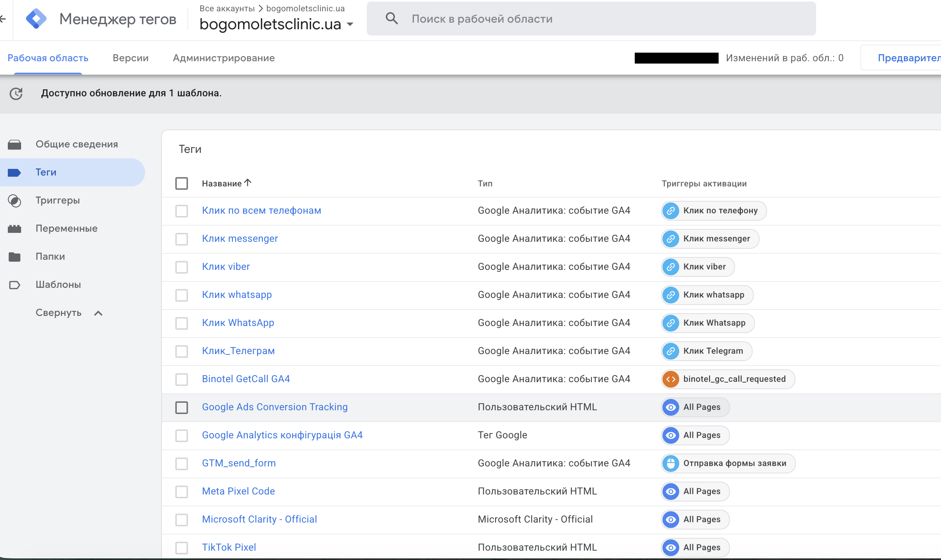Click the orange binotel_gc_call_requested custom event icon

pos(671,379)
